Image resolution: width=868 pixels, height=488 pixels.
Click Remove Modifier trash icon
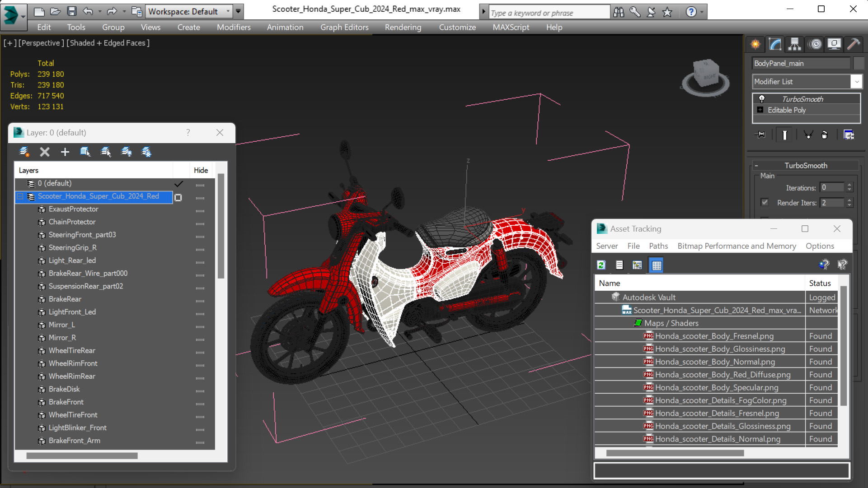pos(825,135)
